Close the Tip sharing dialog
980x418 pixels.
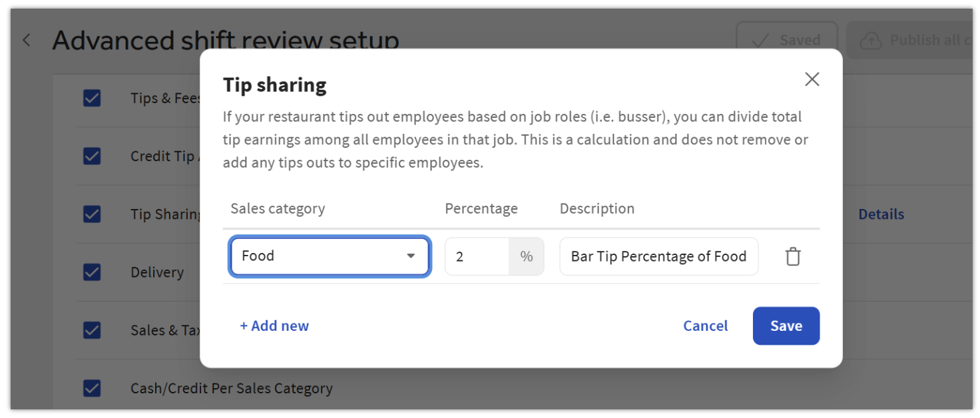pyautogui.click(x=812, y=80)
